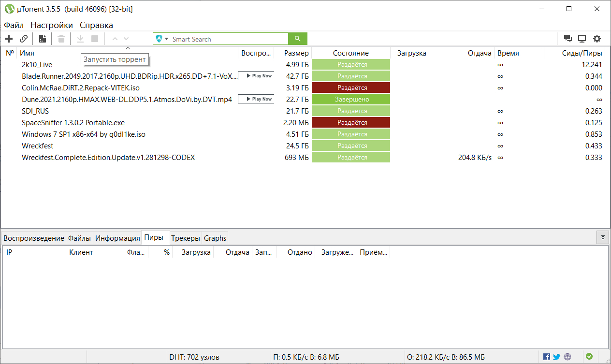The height and width of the screenshot is (364, 611).
Task: Click status progress bar of 2k10_Live
Action: click(351, 64)
